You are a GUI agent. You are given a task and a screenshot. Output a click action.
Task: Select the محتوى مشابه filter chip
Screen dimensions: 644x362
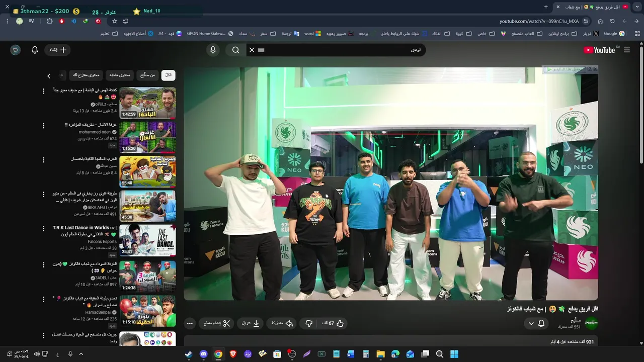(x=120, y=75)
